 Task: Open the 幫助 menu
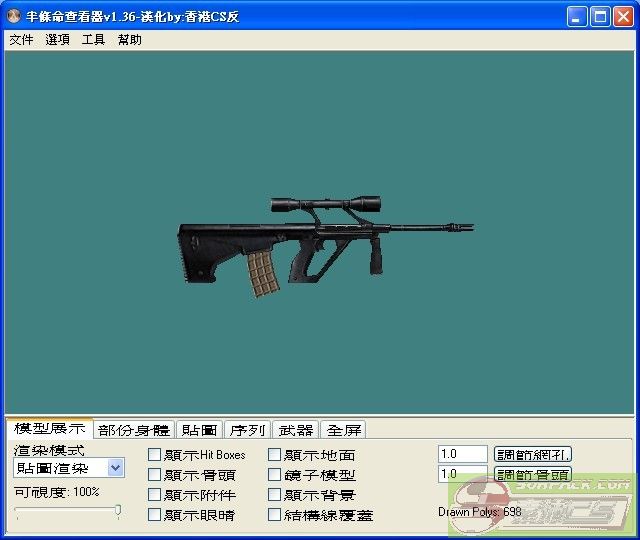[129, 40]
